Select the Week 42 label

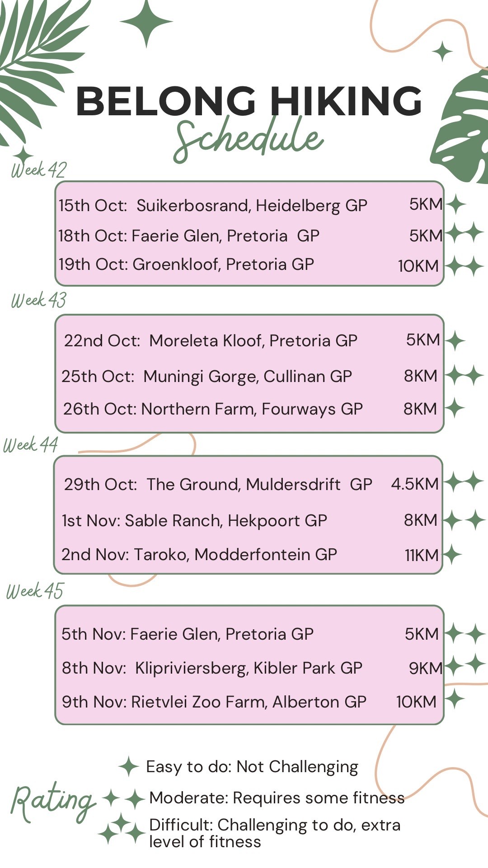[39, 170]
